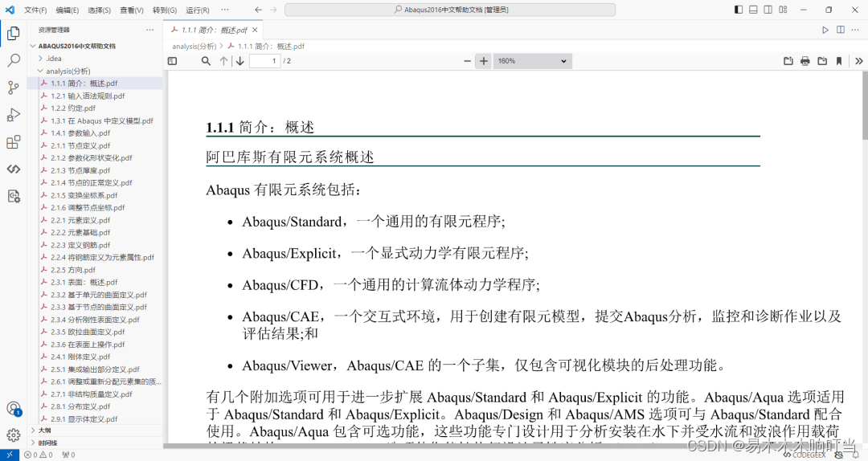The image size is (868, 461).
Task: Open the remote window status bar button
Action: coord(10,455)
